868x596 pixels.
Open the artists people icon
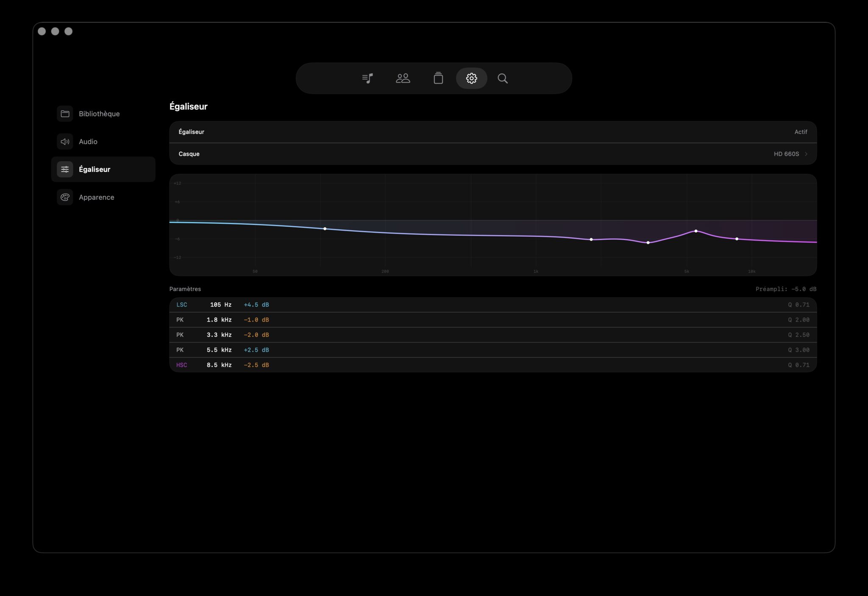403,78
